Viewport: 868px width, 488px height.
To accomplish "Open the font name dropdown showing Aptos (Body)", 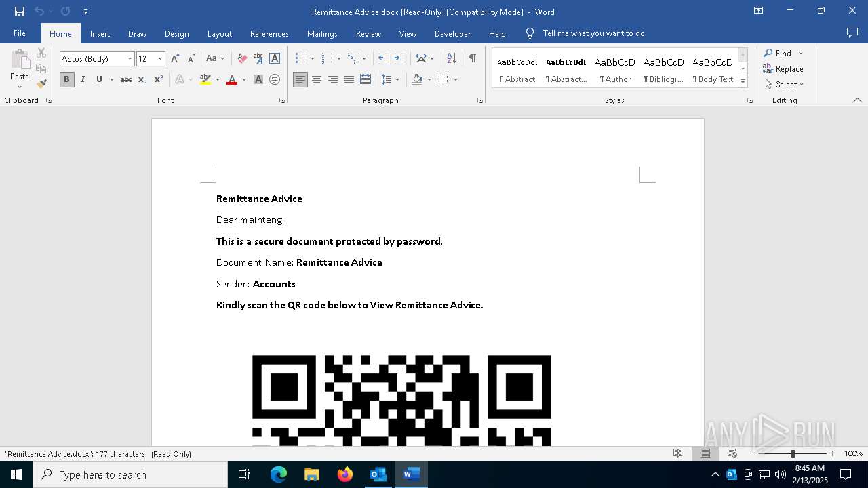I will (x=130, y=59).
